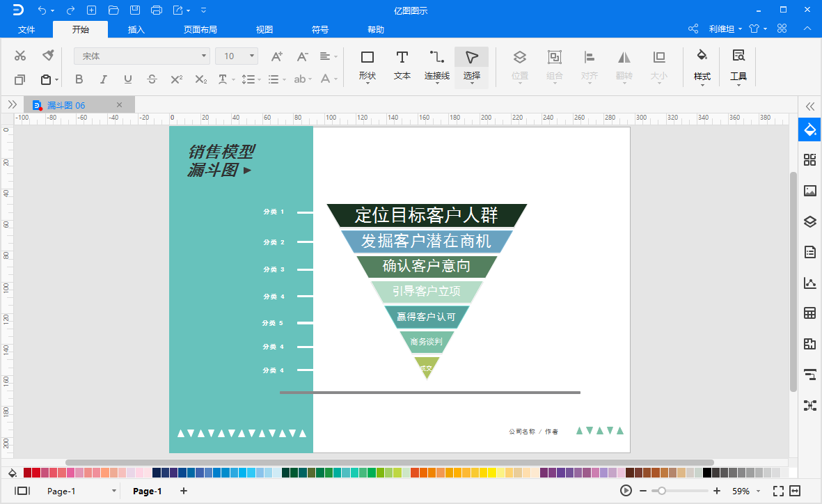Expand the font size dropdown
Viewport: 822px width, 504px height.
(x=252, y=56)
